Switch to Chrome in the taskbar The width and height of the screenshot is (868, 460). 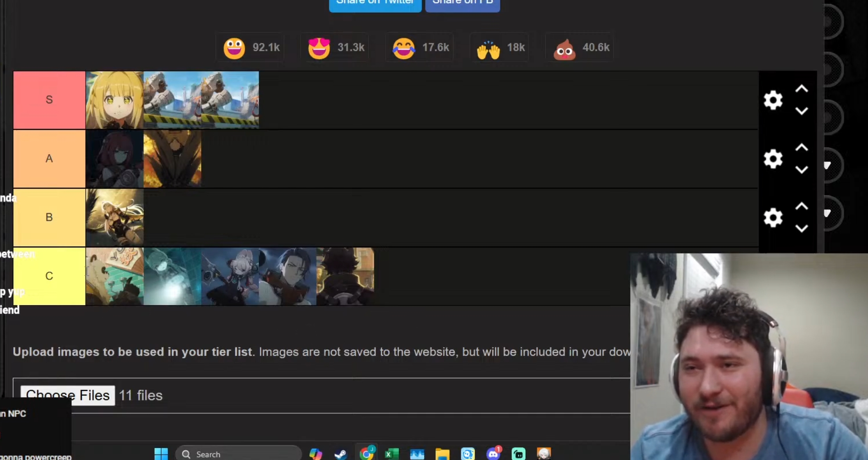[367, 453]
